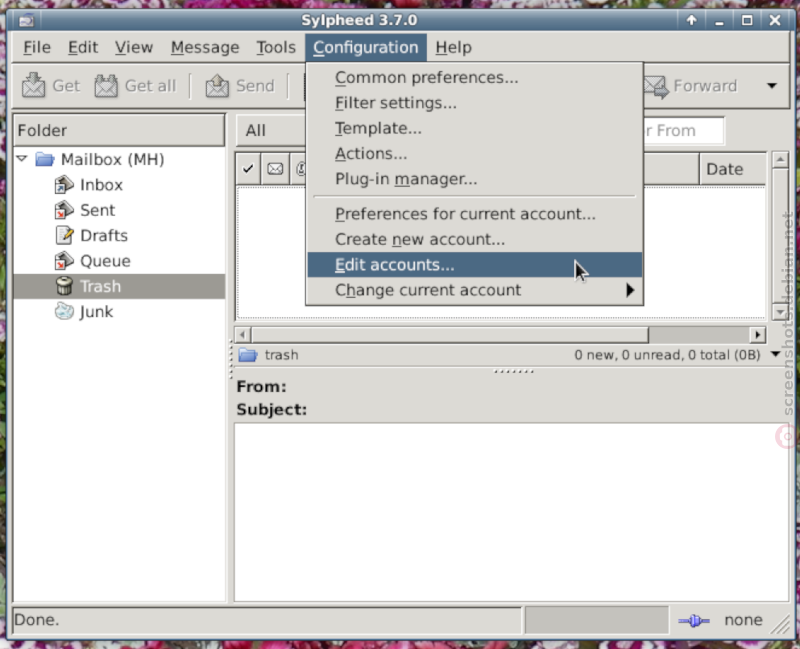The height and width of the screenshot is (649, 800).
Task: Click the Mailbox (MH) folder icon
Action: 45,159
